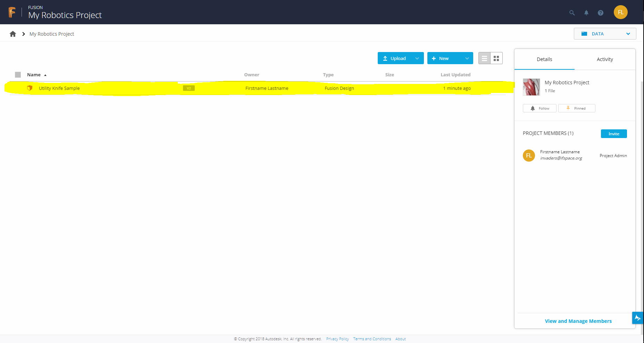Image resolution: width=644 pixels, height=343 pixels.
Task: Switch to list view layout
Action: pos(484,59)
